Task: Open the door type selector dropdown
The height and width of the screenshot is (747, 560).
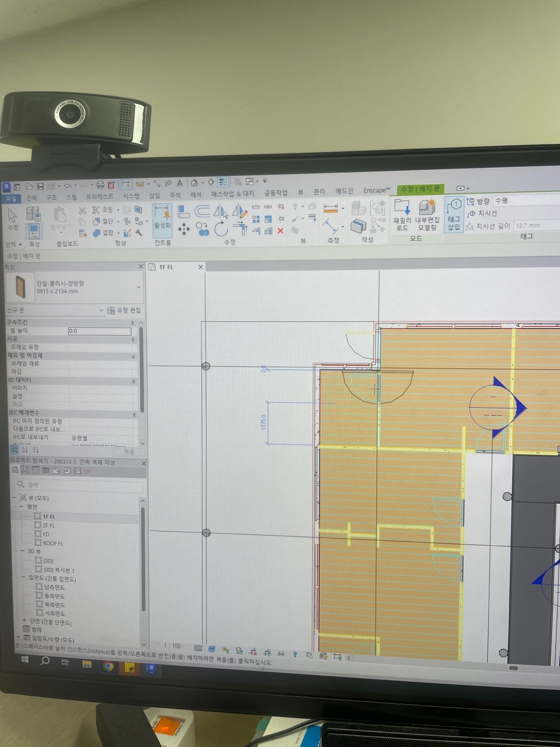Action: coord(138,287)
